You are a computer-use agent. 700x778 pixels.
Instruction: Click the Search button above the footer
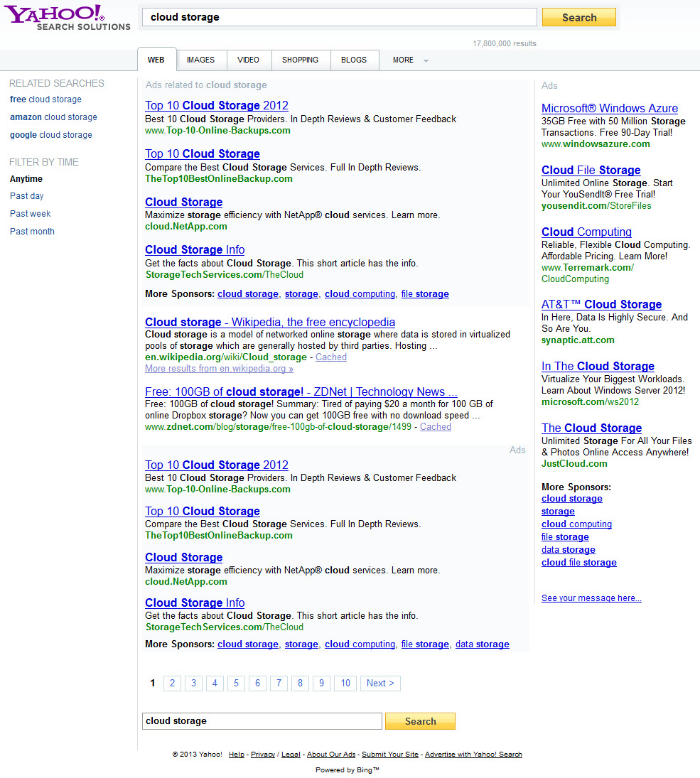coord(420,721)
